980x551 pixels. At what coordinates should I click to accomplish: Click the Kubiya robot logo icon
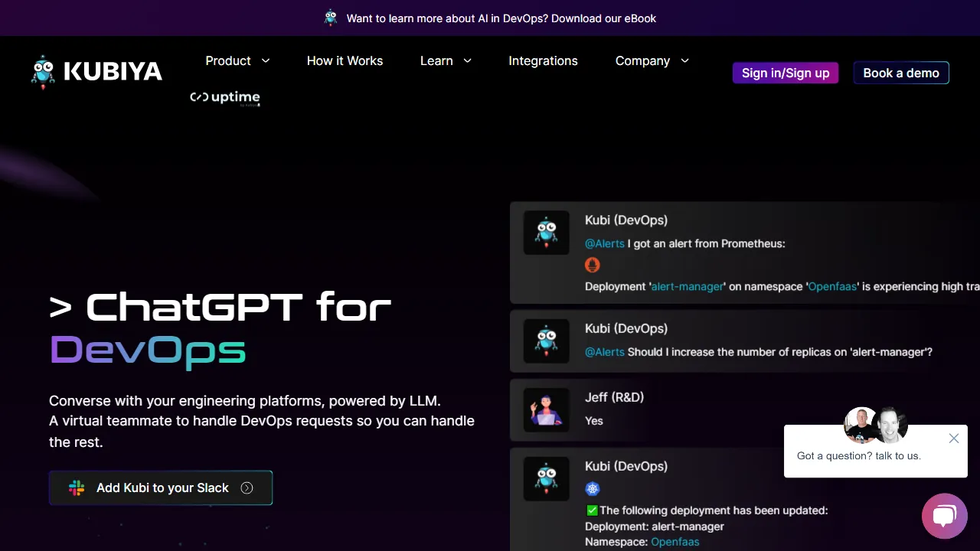pos(43,72)
